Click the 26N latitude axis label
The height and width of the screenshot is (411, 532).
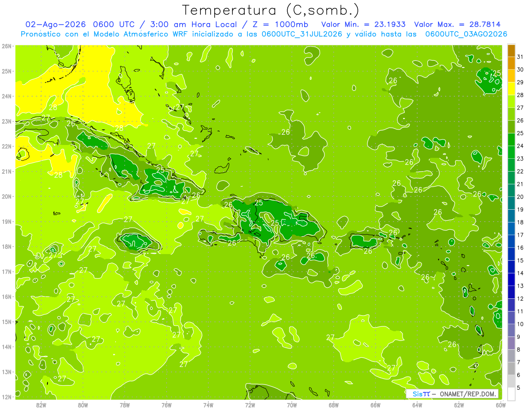point(7,46)
